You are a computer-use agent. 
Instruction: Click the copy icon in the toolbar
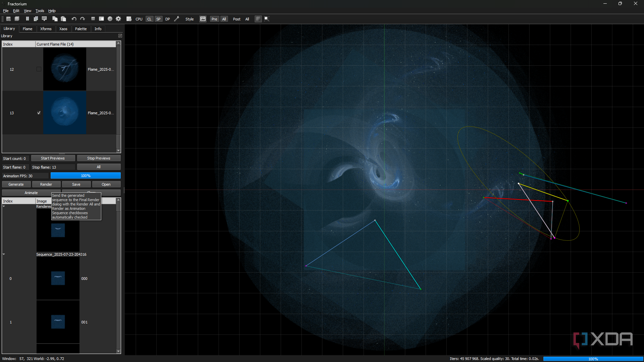[x=55, y=19]
